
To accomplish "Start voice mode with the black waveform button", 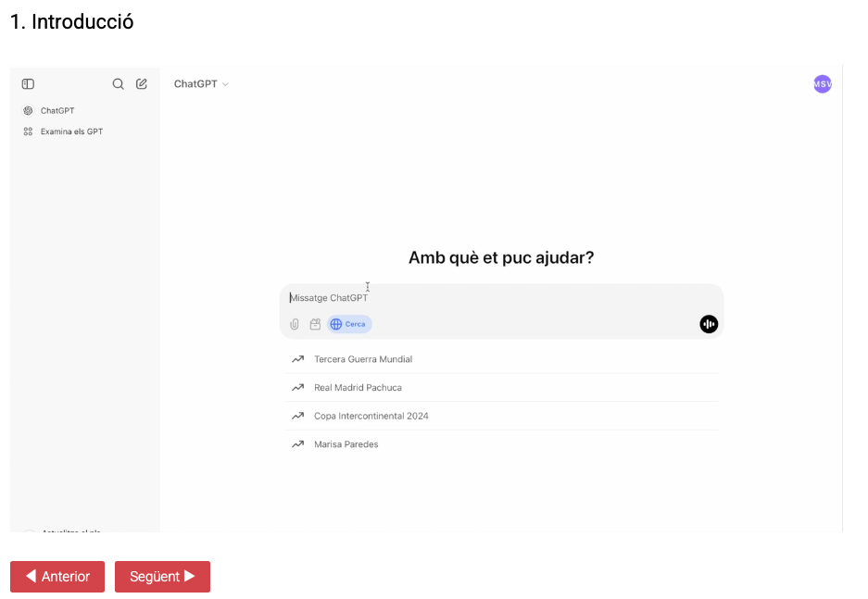I will click(709, 324).
